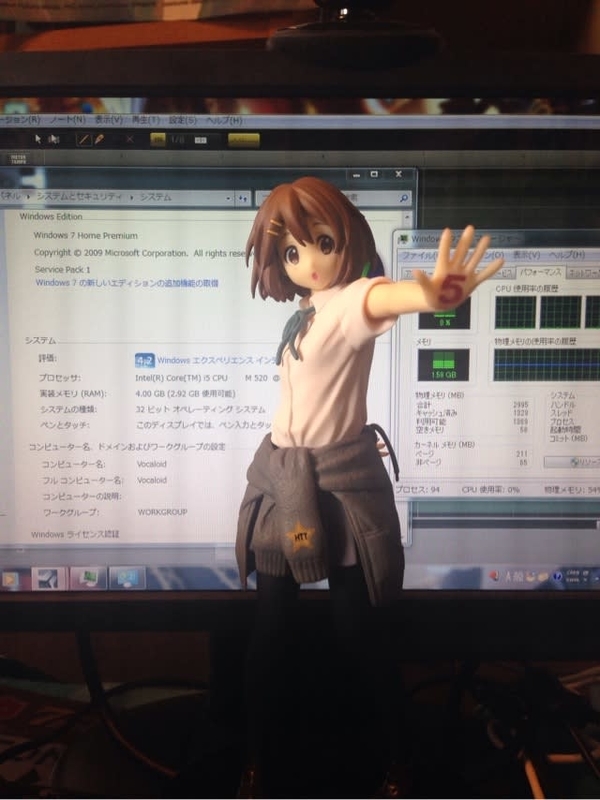Image resolution: width=600 pixels, height=800 pixels.
Task: Click the red round icon in system tray
Action: click(x=494, y=576)
